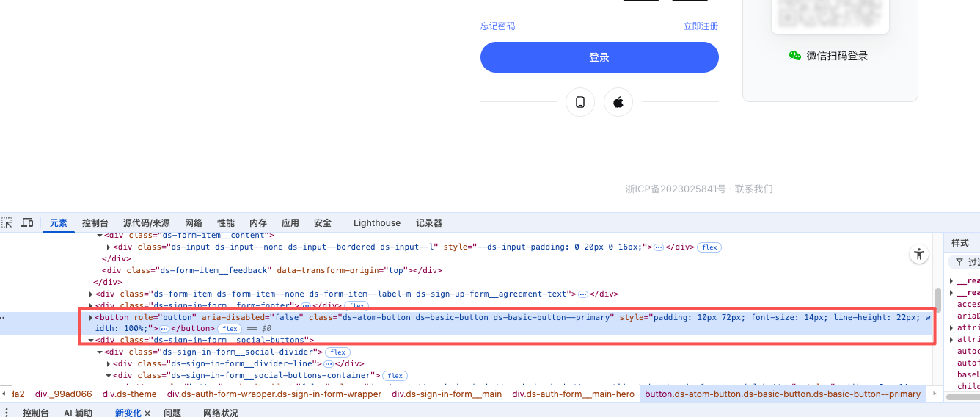Click the WeChat icon beside 微信扫码登录

pos(795,56)
